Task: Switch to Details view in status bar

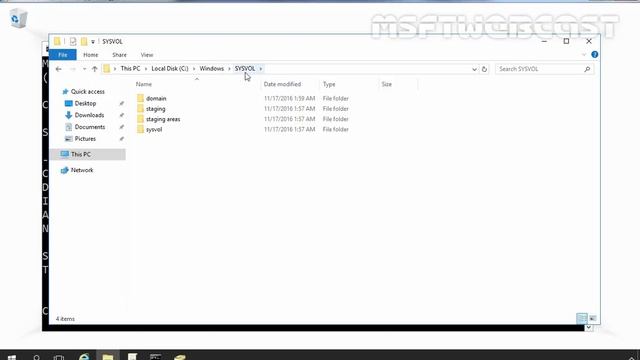Action: point(582,318)
